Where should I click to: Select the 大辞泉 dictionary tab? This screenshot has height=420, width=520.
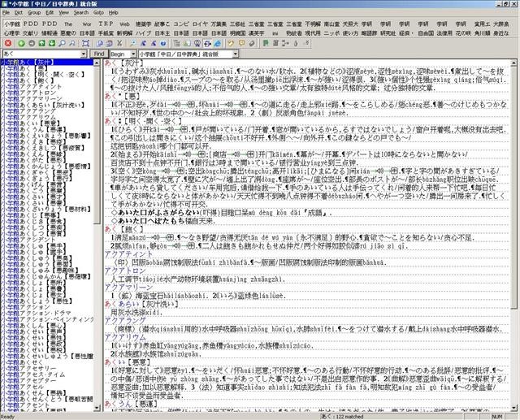point(501,24)
